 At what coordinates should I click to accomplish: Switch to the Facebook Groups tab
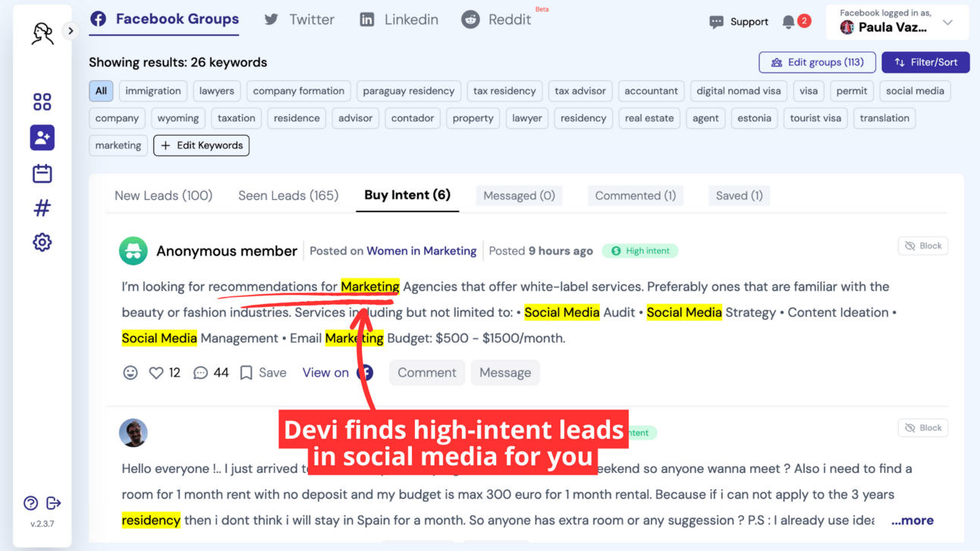(x=164, y=20)
